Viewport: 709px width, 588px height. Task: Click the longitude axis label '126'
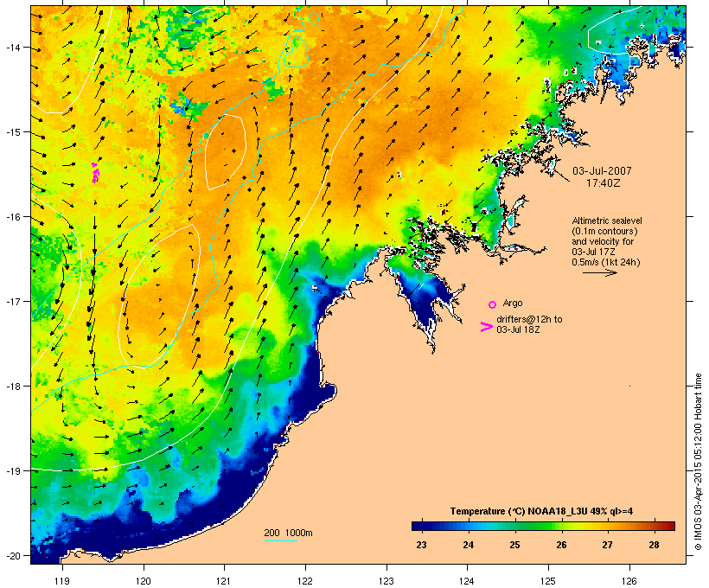point(629,581)
